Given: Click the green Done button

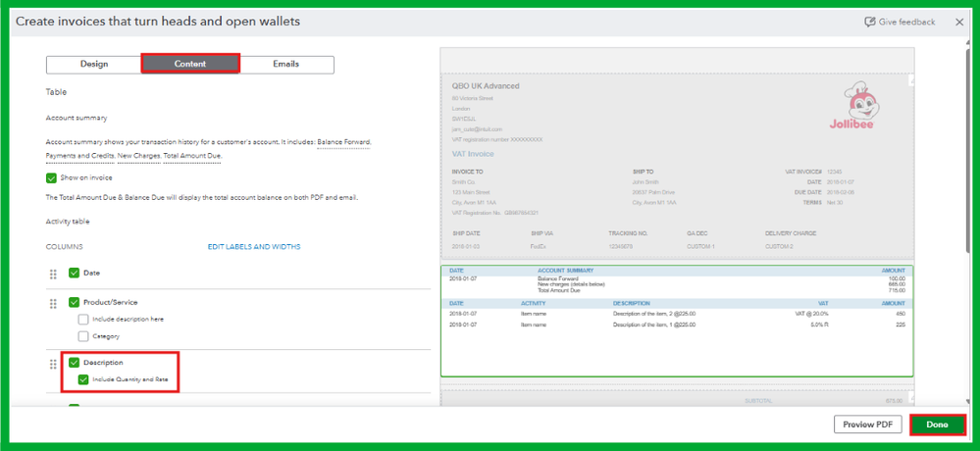Looking at the screenshot, I should pos(937,425).
